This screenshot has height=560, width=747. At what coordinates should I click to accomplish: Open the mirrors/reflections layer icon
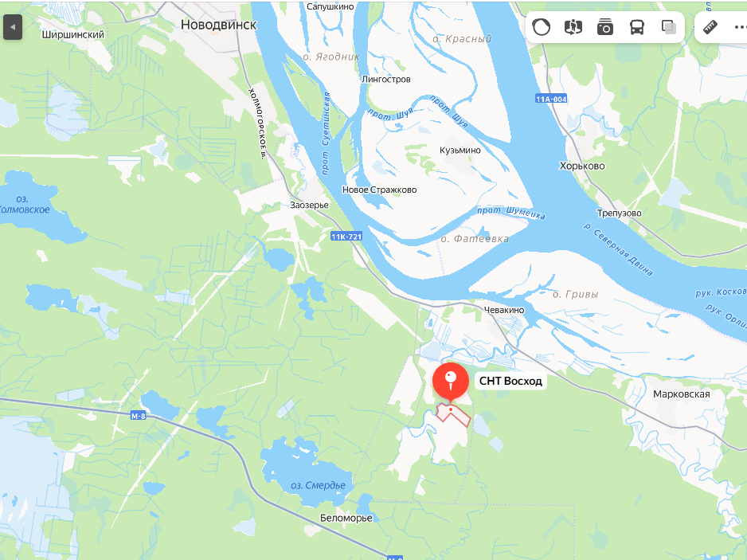coord(542,27)
